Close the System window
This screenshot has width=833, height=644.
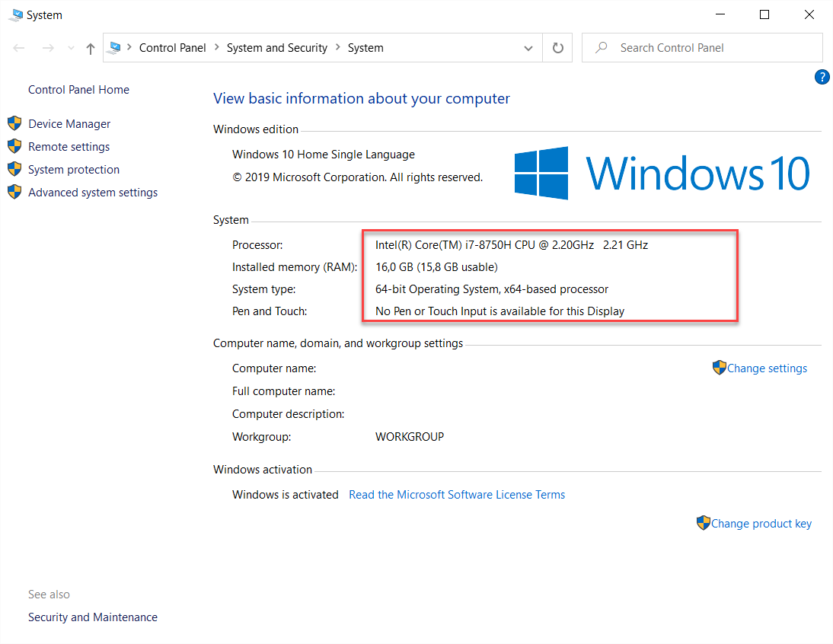click(x=809, y=15)
